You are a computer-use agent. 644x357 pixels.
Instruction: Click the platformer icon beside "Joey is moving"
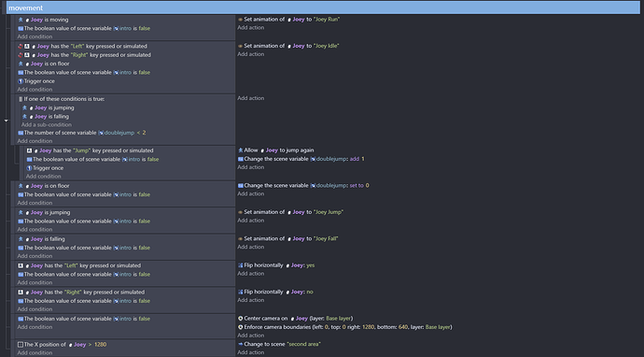(x=21, y=20)
